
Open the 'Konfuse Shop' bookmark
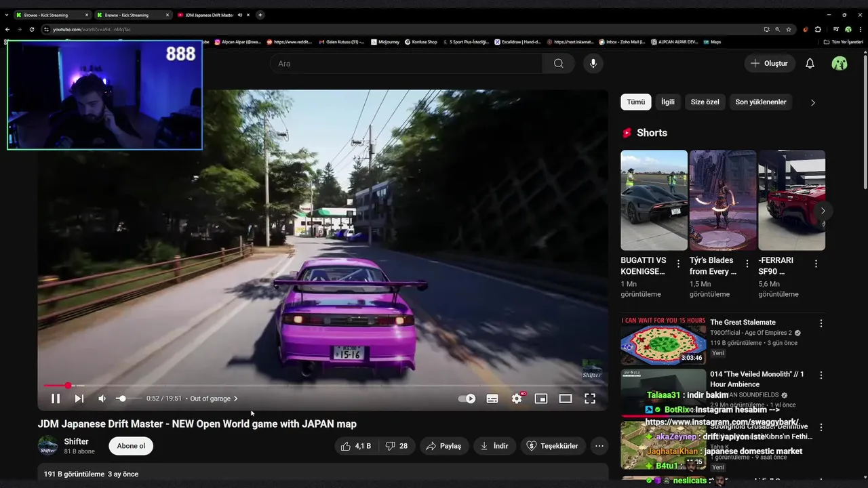click(421, 42)
